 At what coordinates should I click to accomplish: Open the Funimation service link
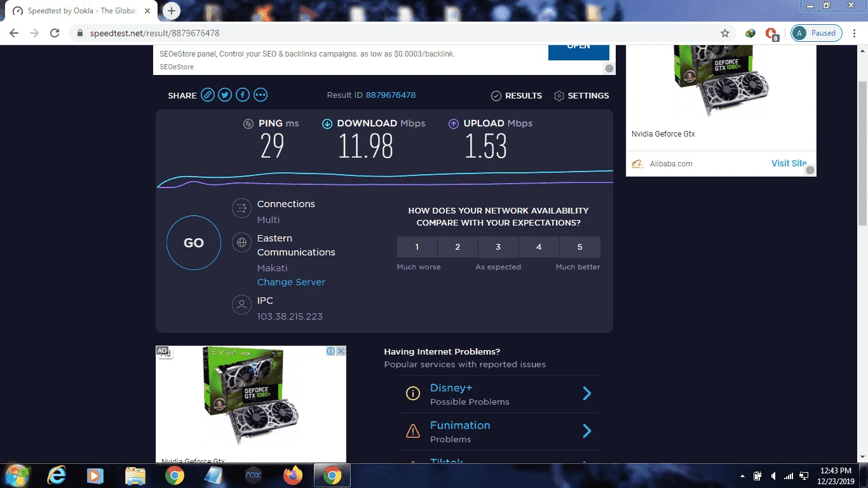(460, 425)
